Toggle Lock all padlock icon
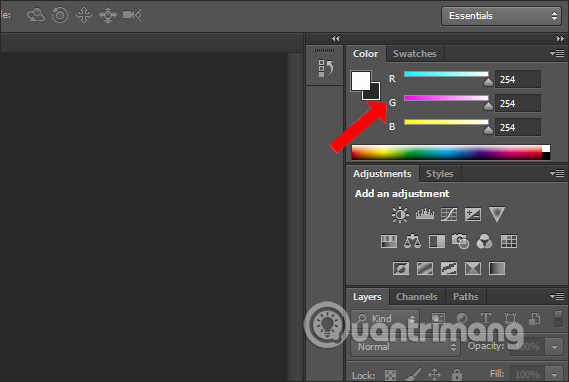The width and height of the screenshot is (569, 382). click(457, 374)
